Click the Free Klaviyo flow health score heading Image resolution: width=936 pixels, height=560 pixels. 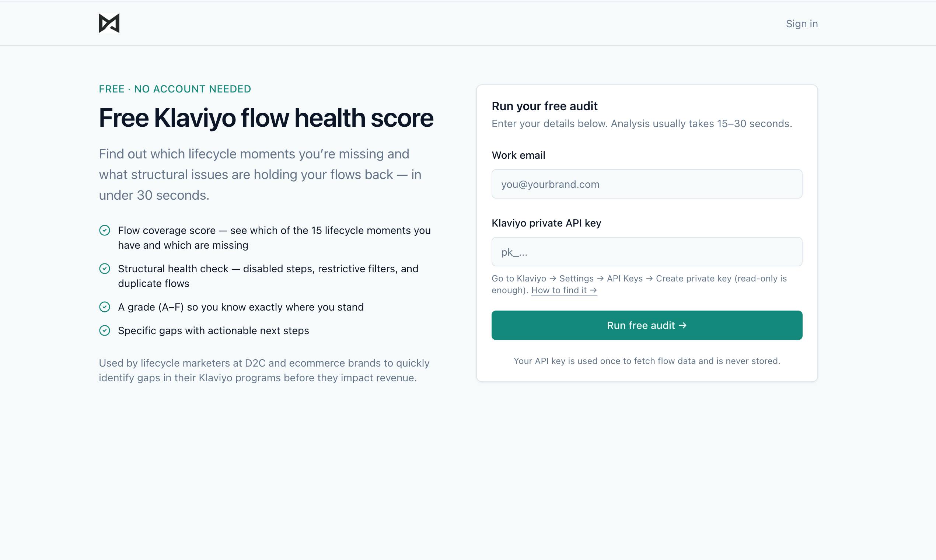click(x=266, y=118)
